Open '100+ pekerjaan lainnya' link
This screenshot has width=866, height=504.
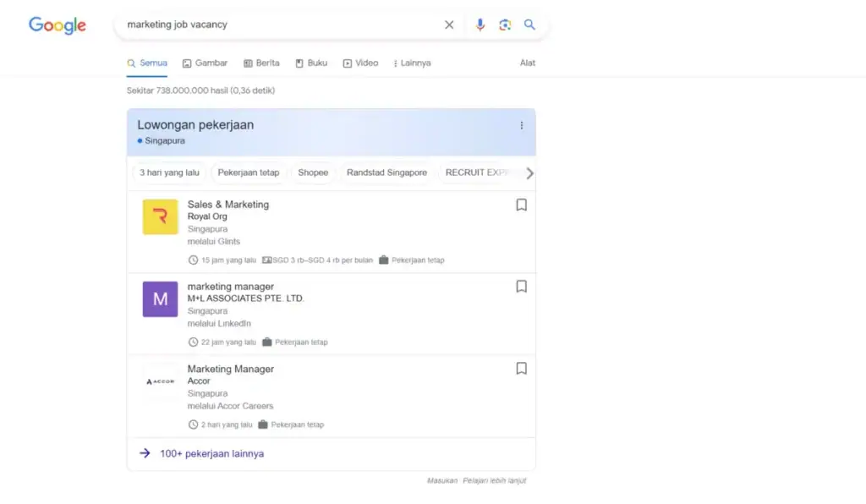[212, 454]
